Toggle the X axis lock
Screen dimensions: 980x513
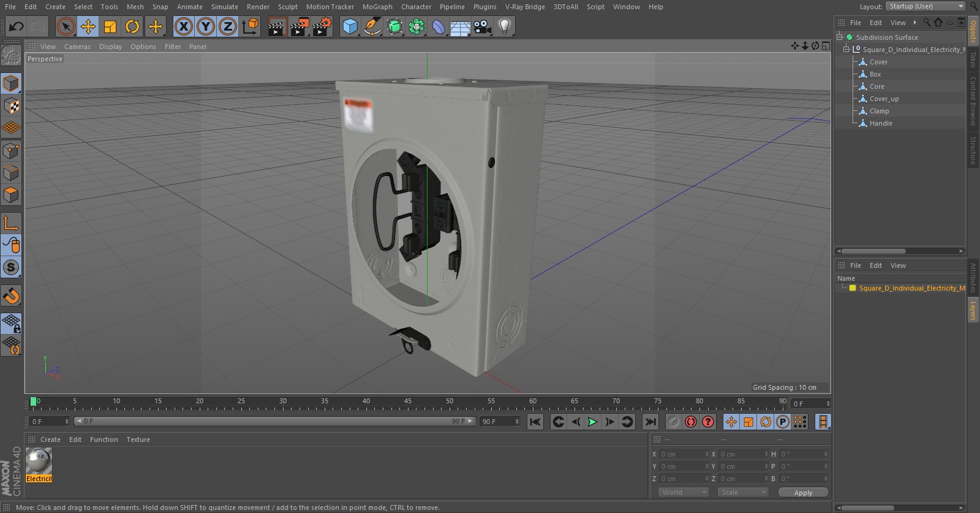tap(183, 26)
